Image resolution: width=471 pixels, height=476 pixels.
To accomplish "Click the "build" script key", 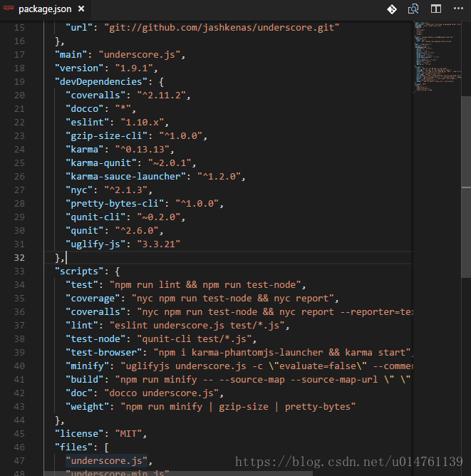I will pos(85,380).
